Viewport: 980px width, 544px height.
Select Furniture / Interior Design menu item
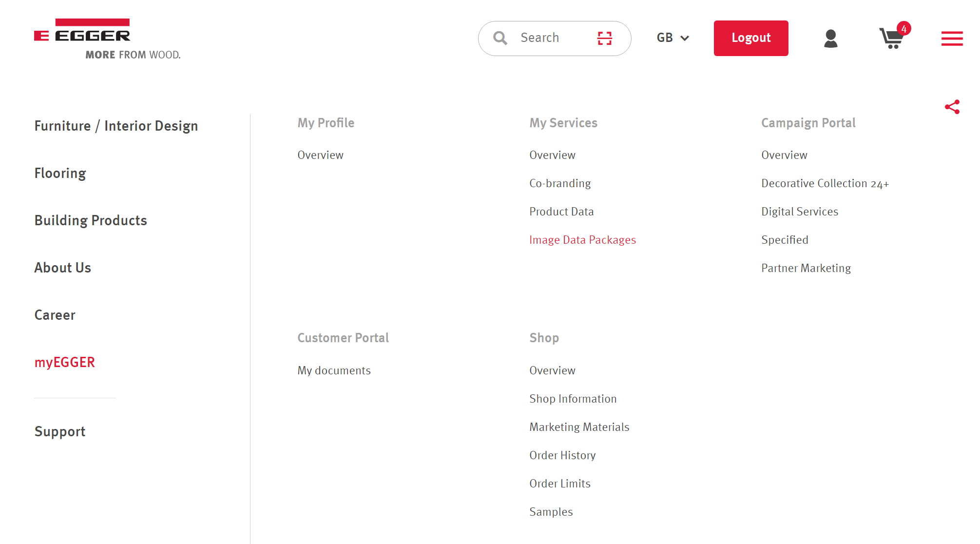116,126
